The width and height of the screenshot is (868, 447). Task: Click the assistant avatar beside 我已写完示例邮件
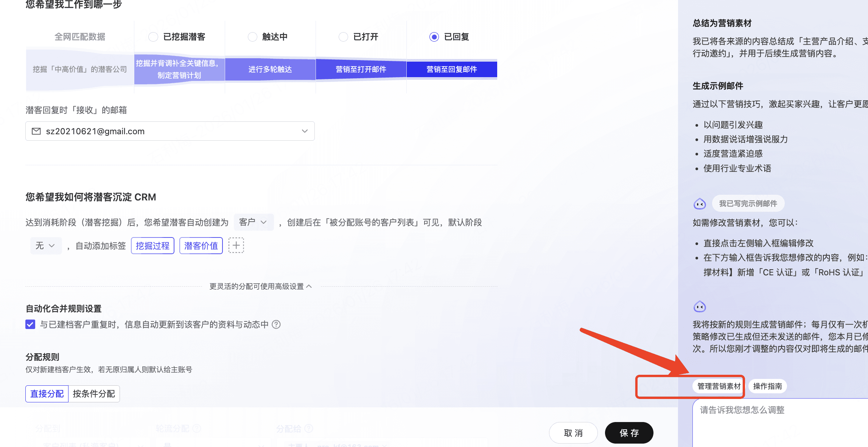[x=700, y=204]
